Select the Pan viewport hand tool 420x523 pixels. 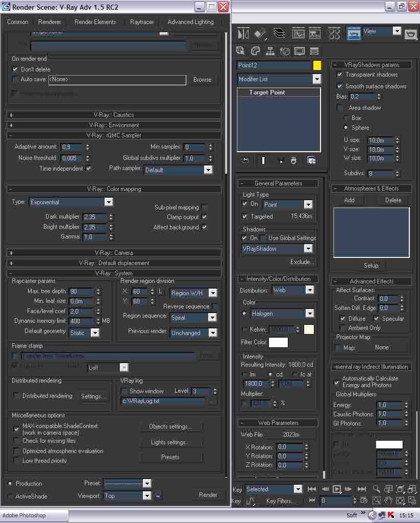[388, 501]
